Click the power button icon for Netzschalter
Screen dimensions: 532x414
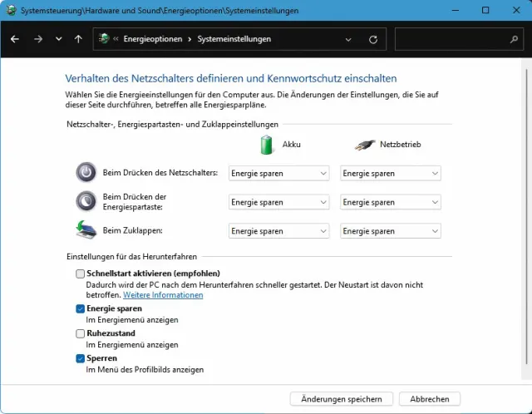[86, 172]
